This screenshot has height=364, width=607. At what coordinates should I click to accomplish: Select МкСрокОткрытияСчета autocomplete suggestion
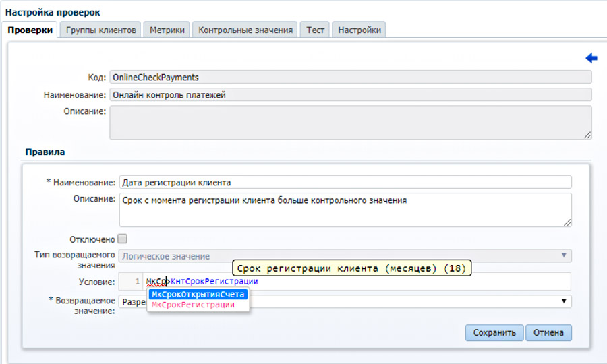(x=198, y=295)
